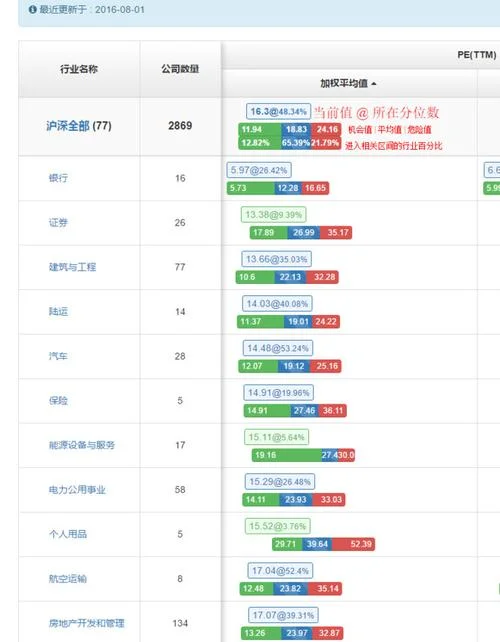This screenshot has height=642, width=500.
Task: Click blue 18.83 average segment
Action: [x=296, y=130]
